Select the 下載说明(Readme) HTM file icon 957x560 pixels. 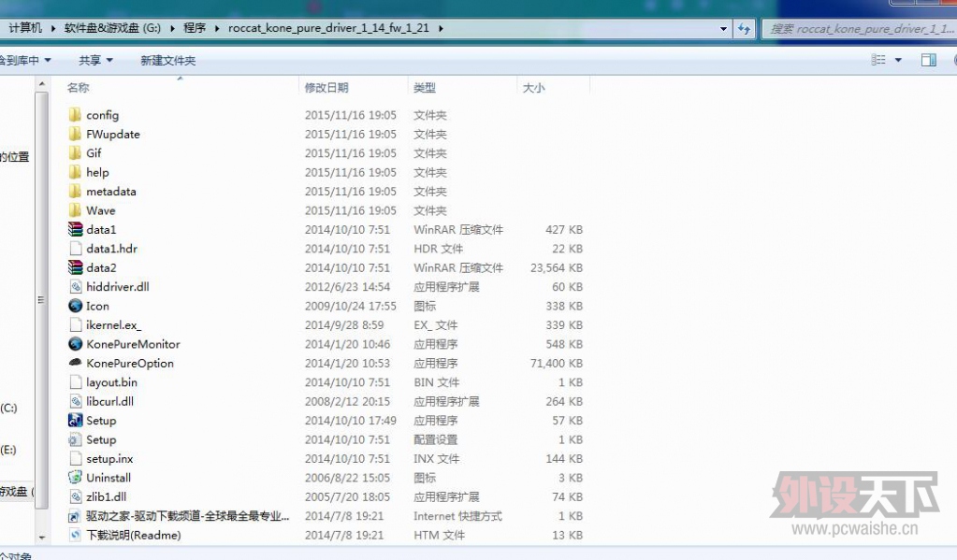pyautogui.click(x=75, y=535)
